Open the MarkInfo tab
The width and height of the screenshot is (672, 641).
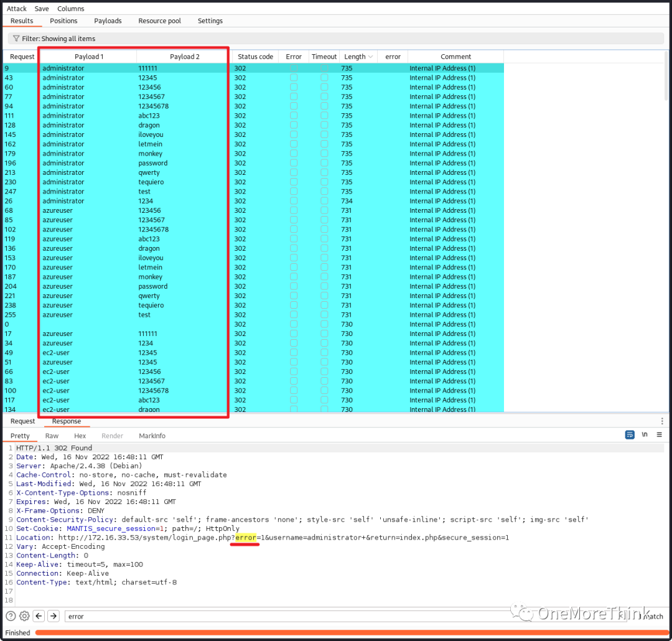click(x=152, y=436)
